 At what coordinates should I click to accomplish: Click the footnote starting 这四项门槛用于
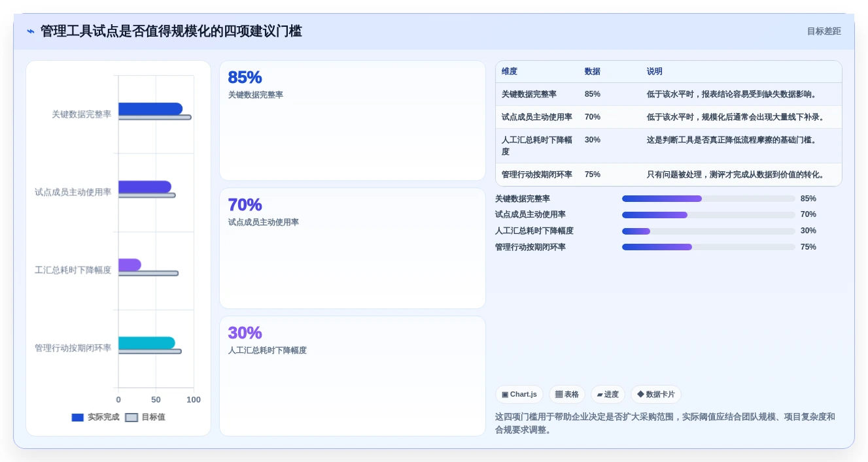(x=665, y=423)
